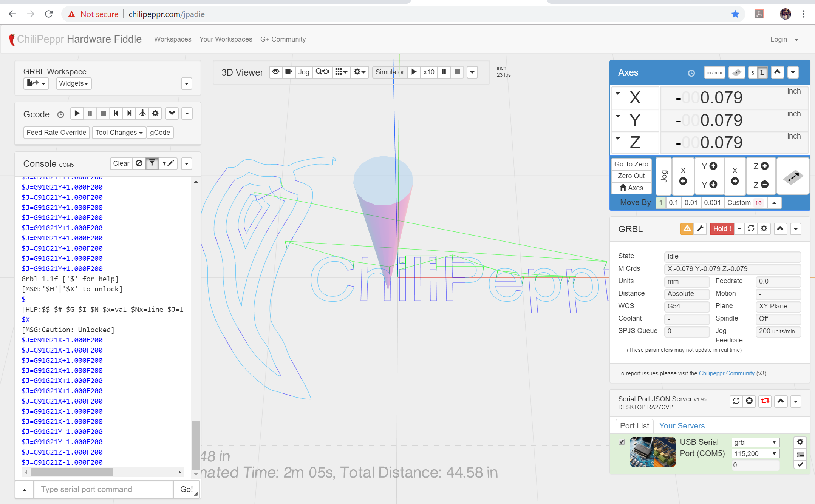Toggle in / mm units in Axes
The image size is (815, 504).
714,72
